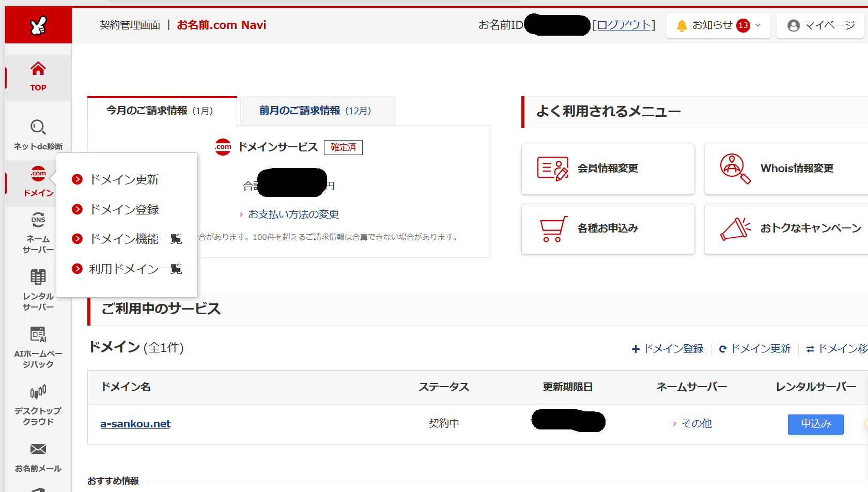Click the TOP home icon in sidebar
Screen dimensions: 868x492
click(x=38, y=69)
